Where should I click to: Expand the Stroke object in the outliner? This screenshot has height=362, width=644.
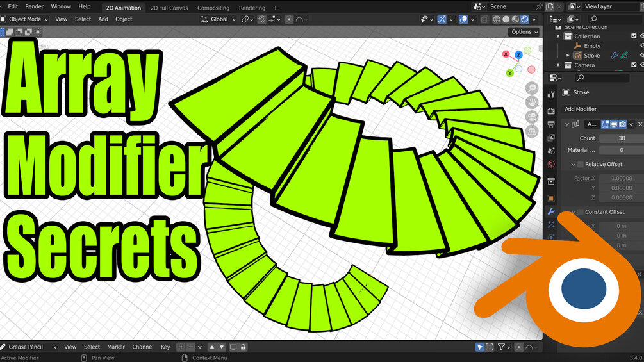568,55
